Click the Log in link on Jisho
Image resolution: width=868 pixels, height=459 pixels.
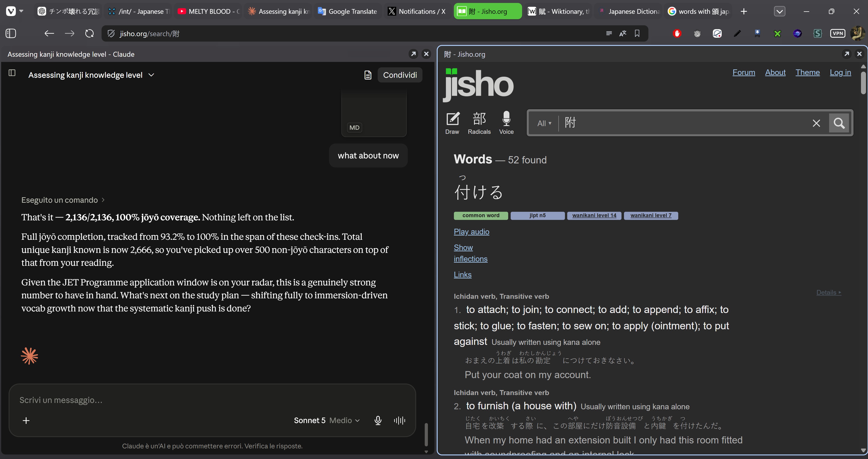coord(840,72)
